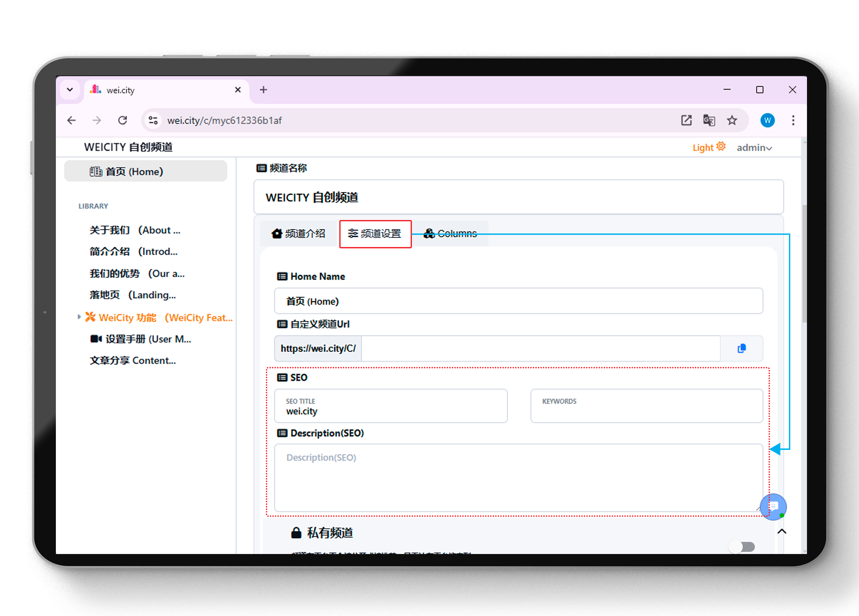This screenshot has height=616, width=859.
Task: Expand the admin user dropdown
Action: click(x=754, y=148)
